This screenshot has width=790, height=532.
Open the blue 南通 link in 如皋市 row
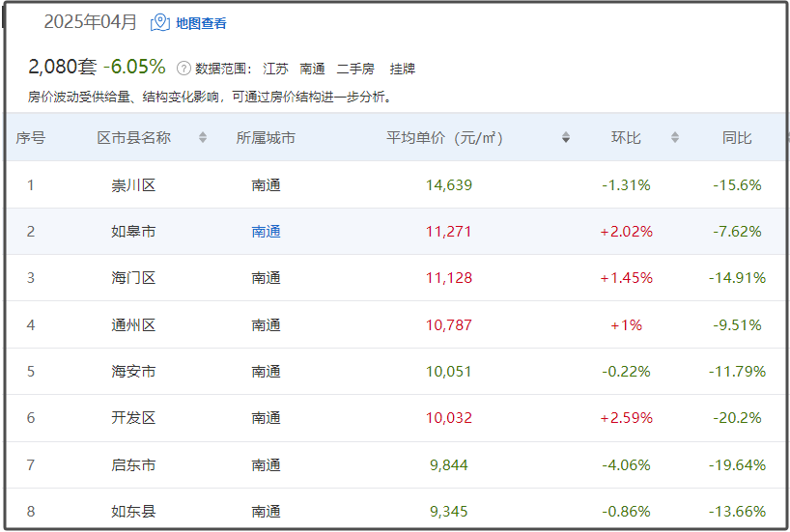[266, 232]
